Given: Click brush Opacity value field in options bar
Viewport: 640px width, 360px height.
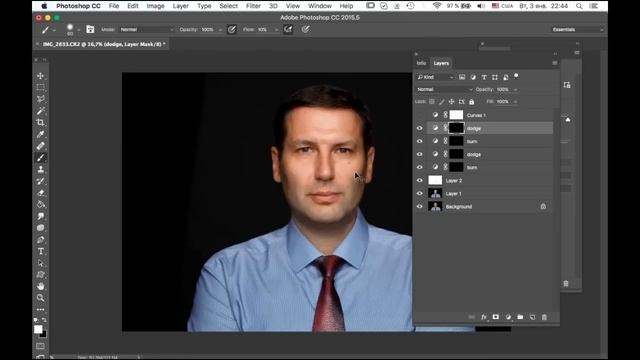Looking at the screenshot, I should pyautogui.click(x=208, y=29).
